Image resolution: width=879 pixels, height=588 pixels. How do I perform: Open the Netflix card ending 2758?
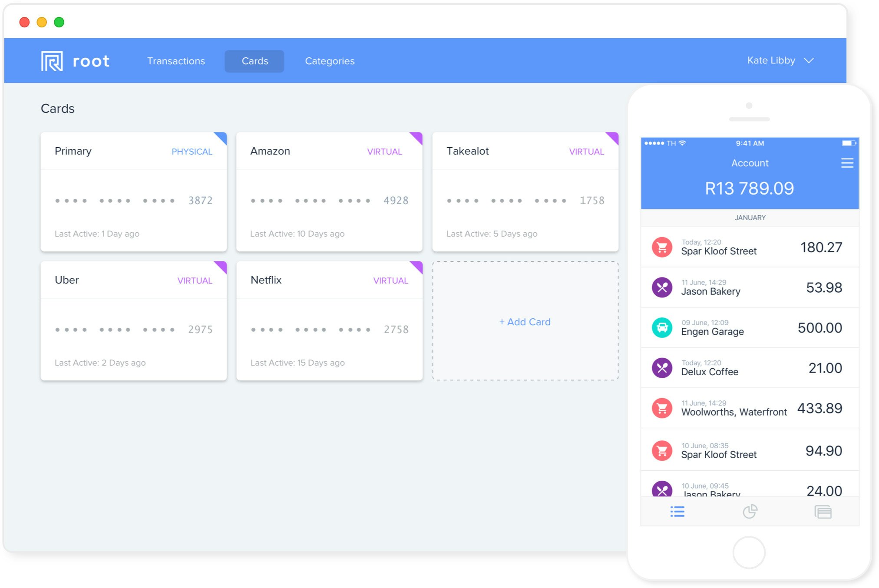click(329, 321)
